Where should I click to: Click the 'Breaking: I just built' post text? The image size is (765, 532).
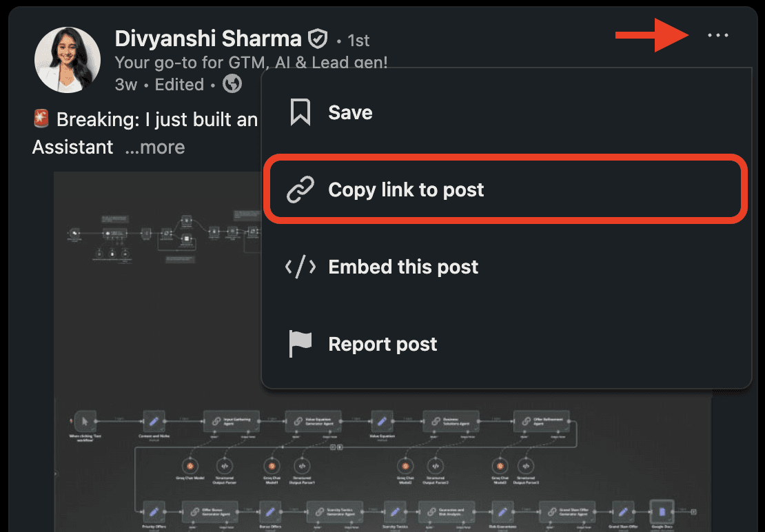tap(156, 119)
